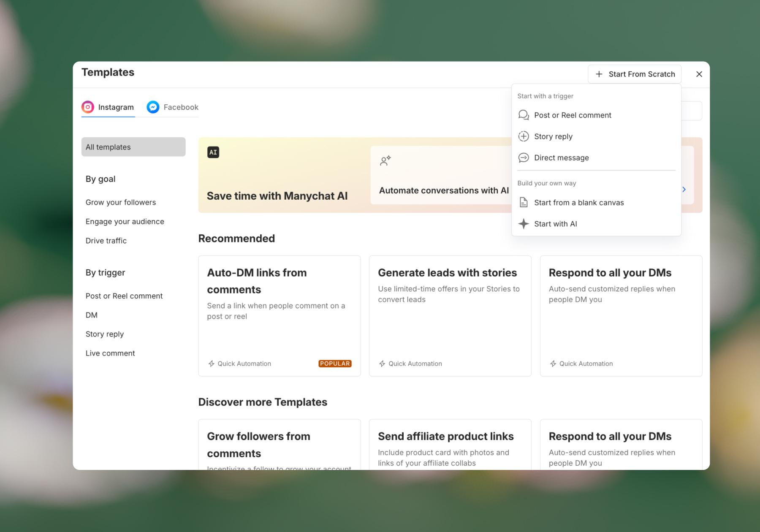The height and width of the screenshot is (532, 760).
Task: Click the By trigger sidebar heading
Action: [x=106, y=273]
